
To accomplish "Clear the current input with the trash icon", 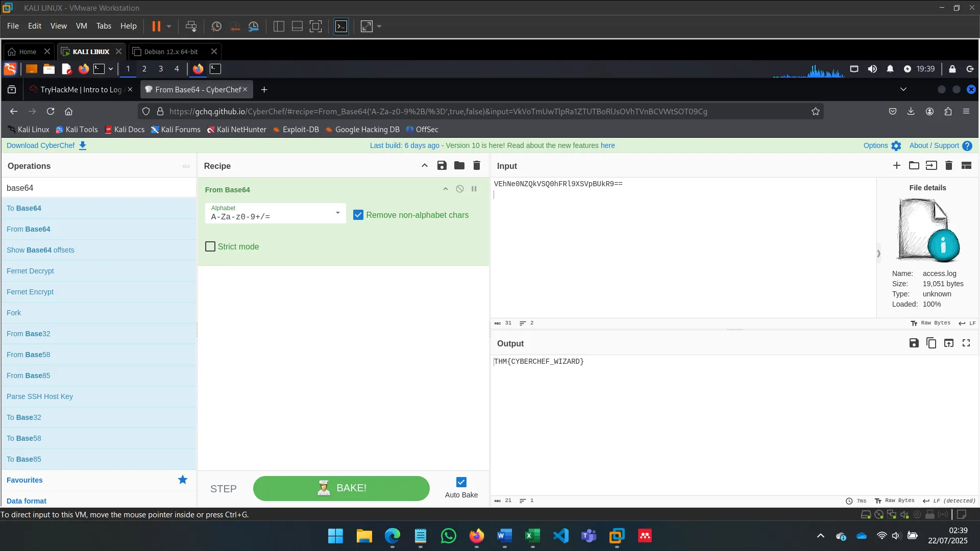I will pos(949,166).
